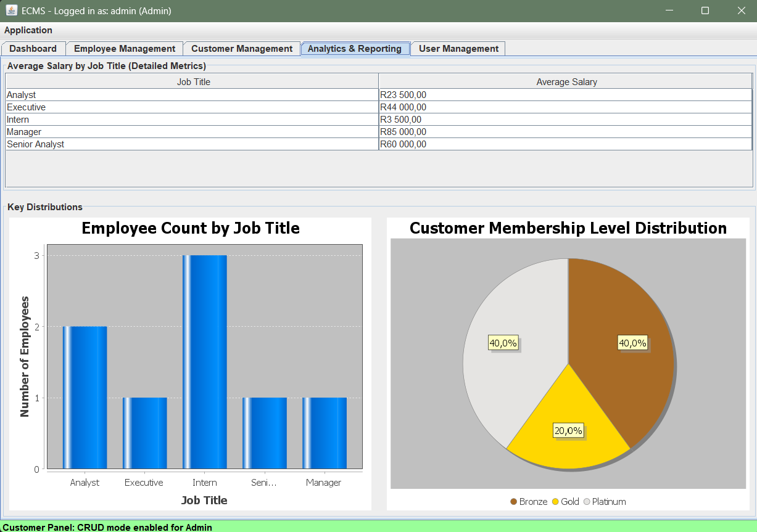
Task: Select the Senior Analyst table row
Action: click(x=185, y=144)
